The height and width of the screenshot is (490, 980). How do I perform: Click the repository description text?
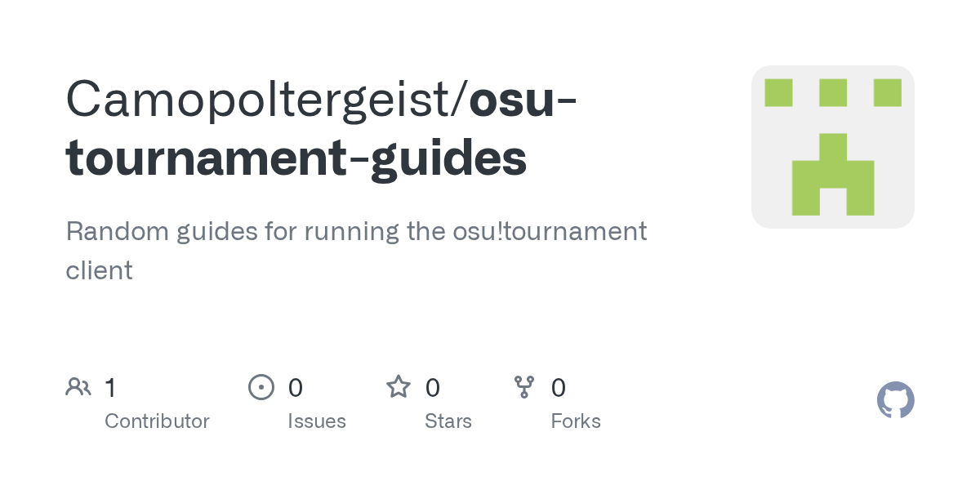coord(356,251)
